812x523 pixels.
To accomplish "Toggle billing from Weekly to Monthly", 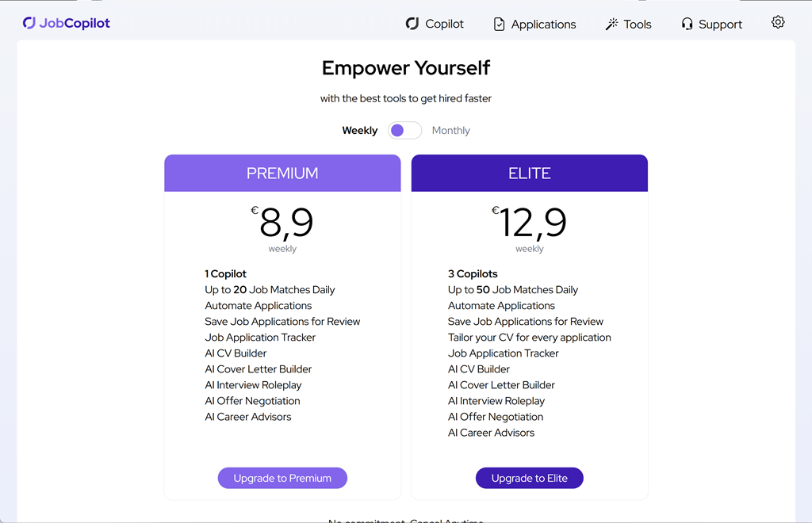I will click(404, 131).
